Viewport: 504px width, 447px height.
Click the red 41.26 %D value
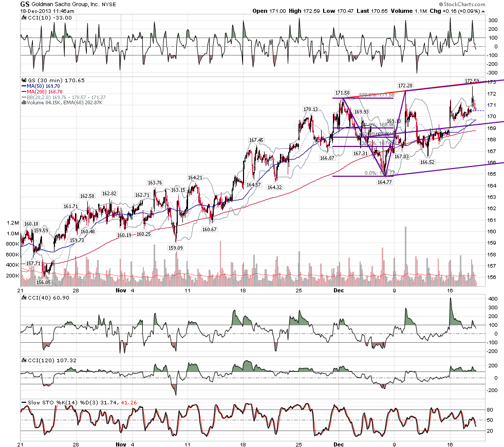[129, 403]
